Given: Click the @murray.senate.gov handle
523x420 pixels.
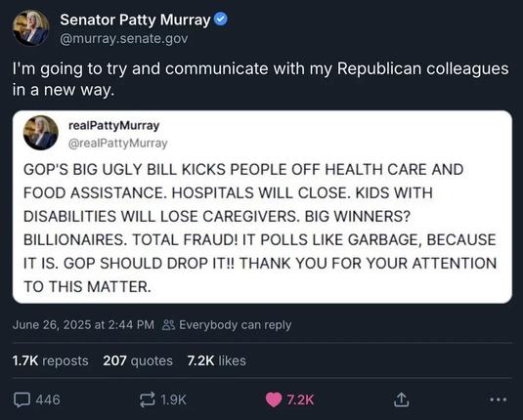Looking at the screenshot, I should (124, 39).
